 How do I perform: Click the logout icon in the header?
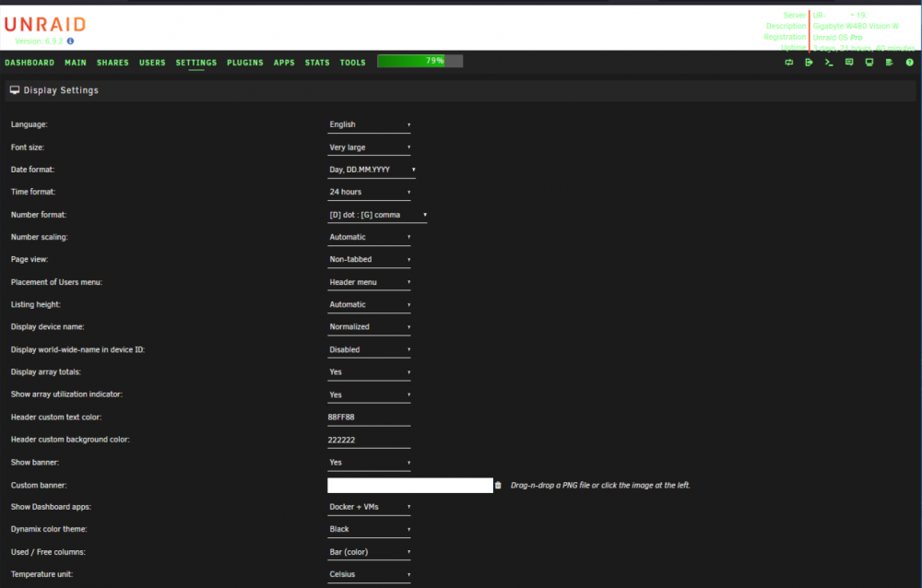pyautogui.click(x=810, y=63)
